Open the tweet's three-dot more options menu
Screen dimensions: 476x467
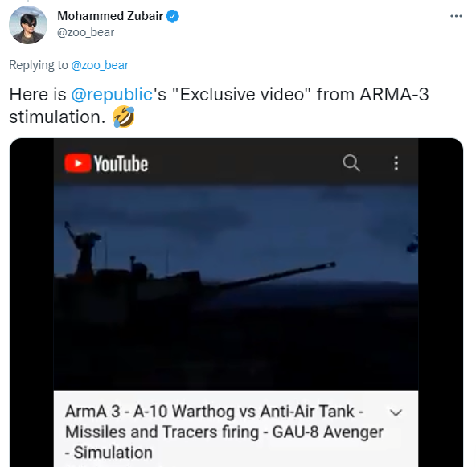click(x=456, y=16)
